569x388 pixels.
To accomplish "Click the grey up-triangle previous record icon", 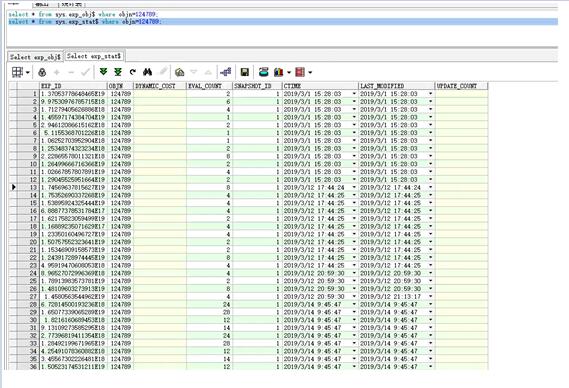I will [208, 72].
